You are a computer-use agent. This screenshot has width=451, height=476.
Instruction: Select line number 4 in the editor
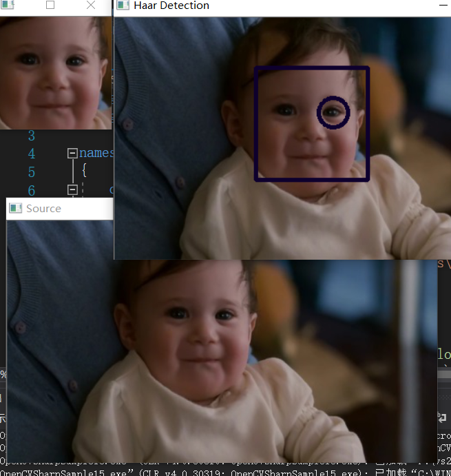32,154
